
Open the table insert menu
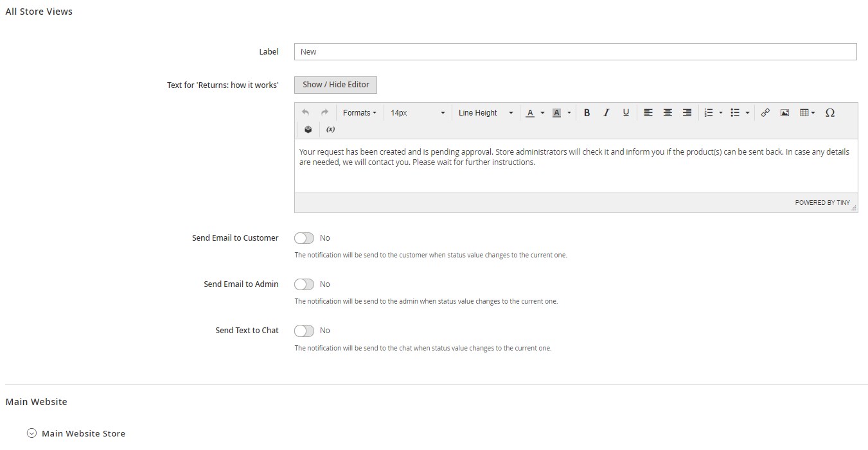807,113
